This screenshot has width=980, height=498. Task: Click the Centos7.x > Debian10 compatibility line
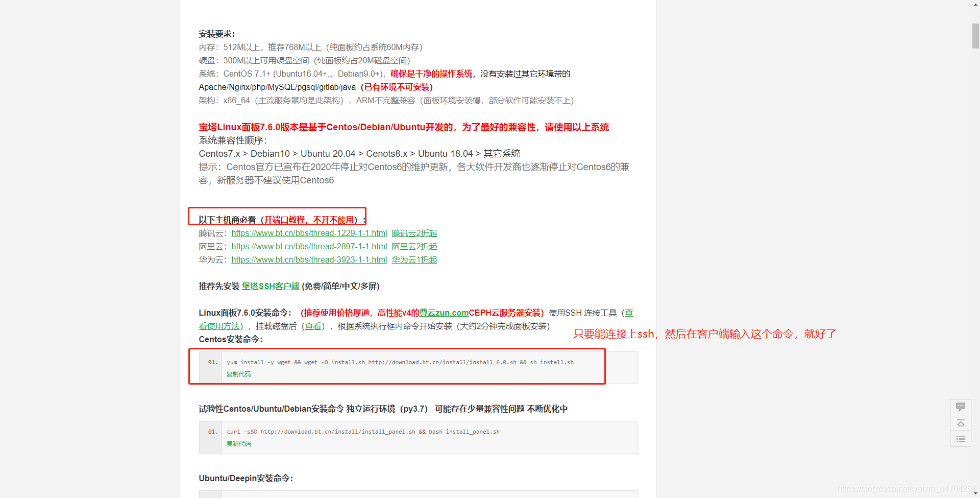[x=359, y=154]
